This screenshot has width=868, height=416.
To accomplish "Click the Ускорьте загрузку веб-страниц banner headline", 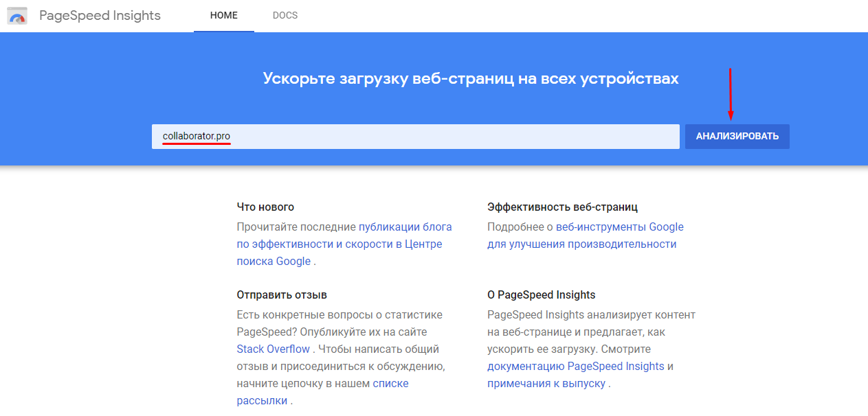I will [x=471, y=78].
